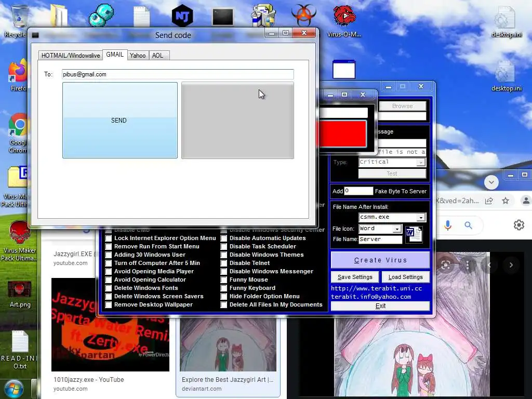Screen dimensions: 532x399
Task: Open the File Icon Word dropdown
Action: [x=397, y=229]
